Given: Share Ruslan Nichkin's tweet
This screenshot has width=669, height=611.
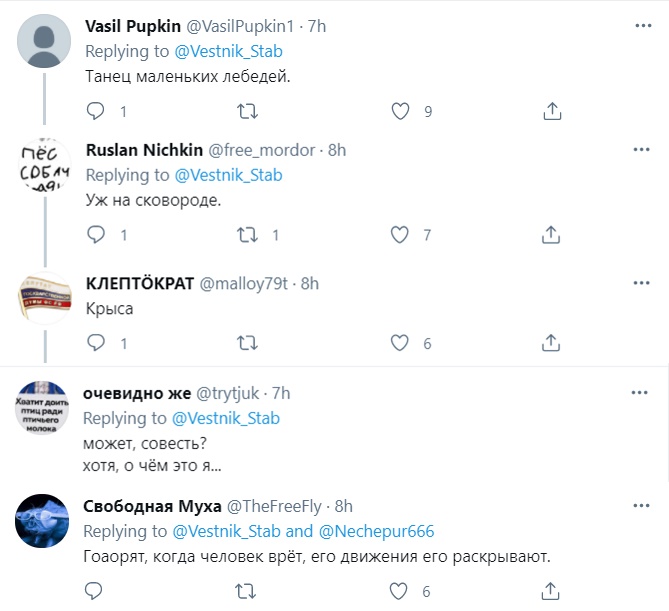Looking at the screenshot, I should [x=551, y=235].
